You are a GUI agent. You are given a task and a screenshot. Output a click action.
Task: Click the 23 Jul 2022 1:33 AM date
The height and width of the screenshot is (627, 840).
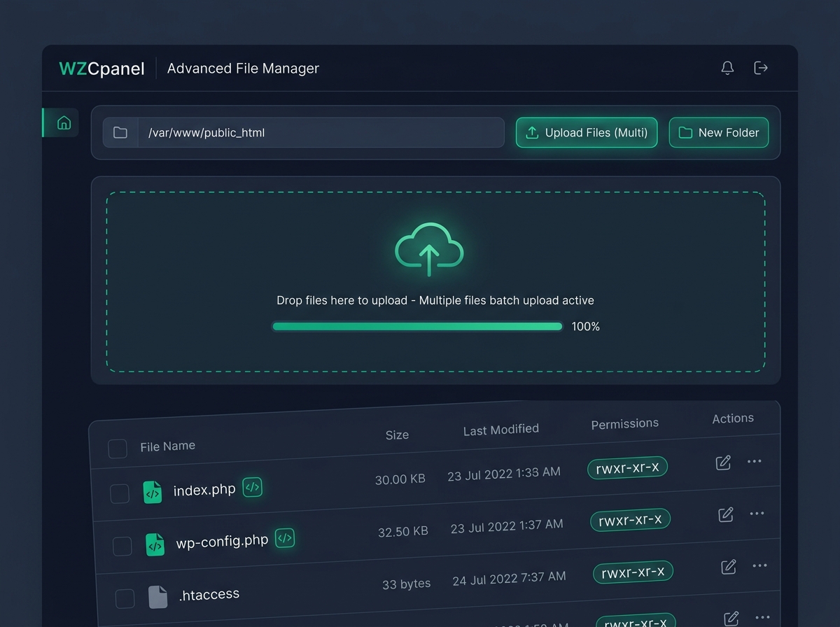[x=504, y=474]
